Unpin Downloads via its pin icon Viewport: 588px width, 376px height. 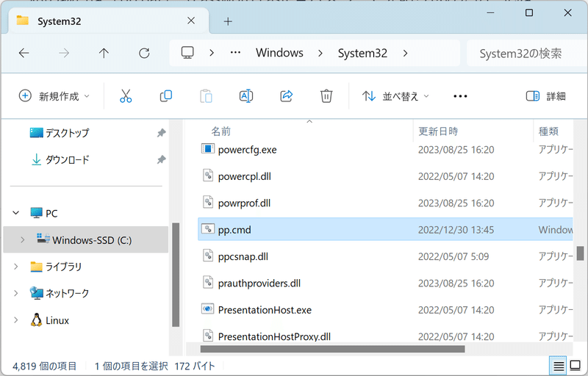(161, 159)
